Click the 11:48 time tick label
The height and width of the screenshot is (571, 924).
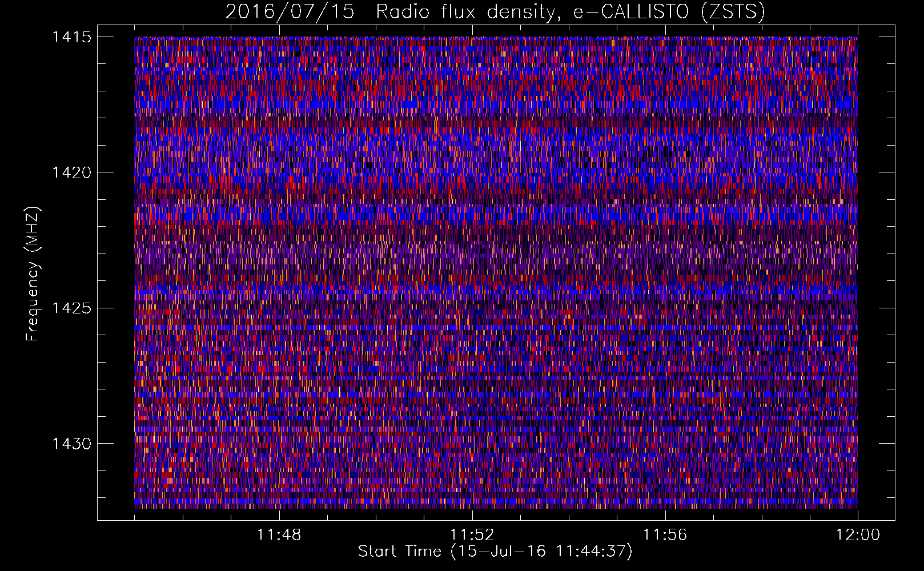pyautogui.click(x=279, y=535)
